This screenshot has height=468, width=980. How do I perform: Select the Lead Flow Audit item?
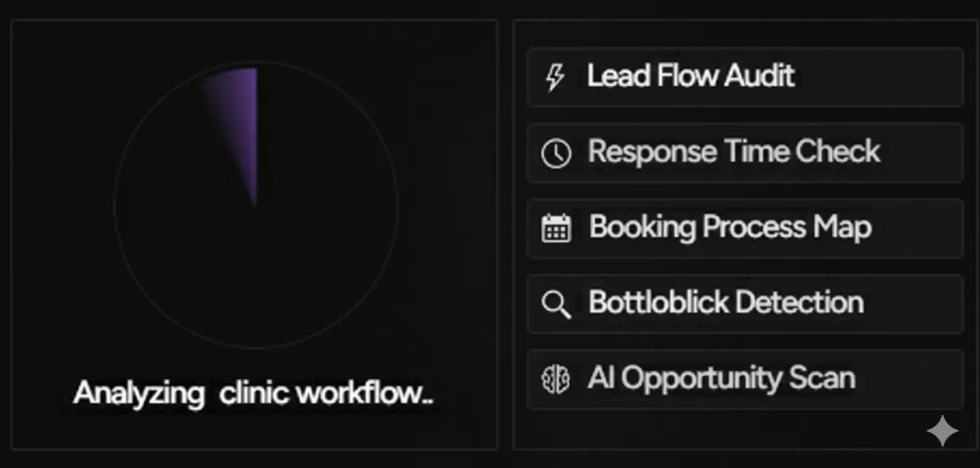690,77
